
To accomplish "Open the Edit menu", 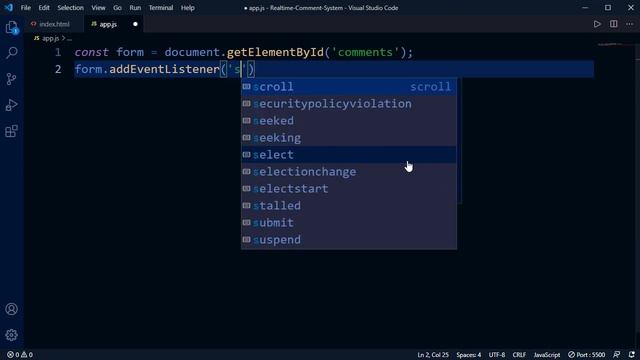I will (44, 7).
